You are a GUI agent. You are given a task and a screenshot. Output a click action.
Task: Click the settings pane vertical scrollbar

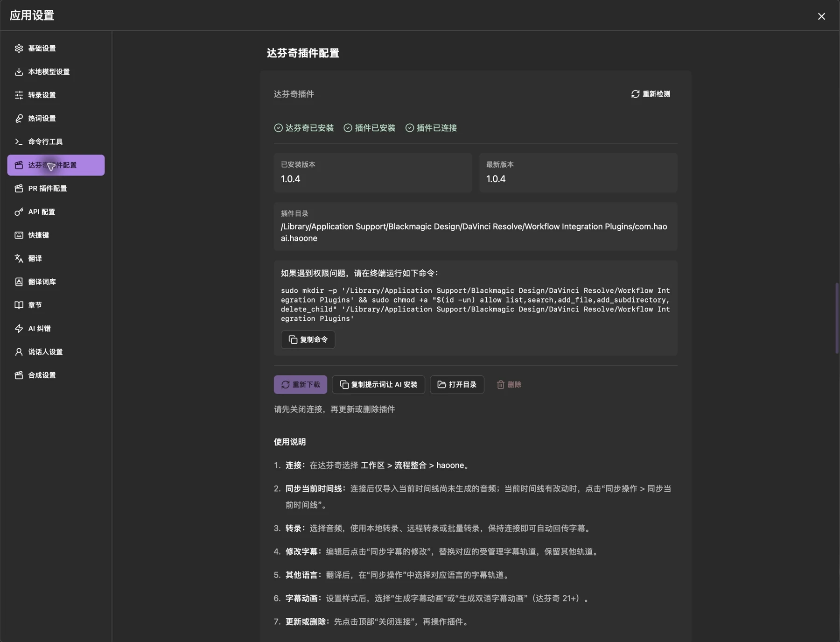click(x=837, y=318)
